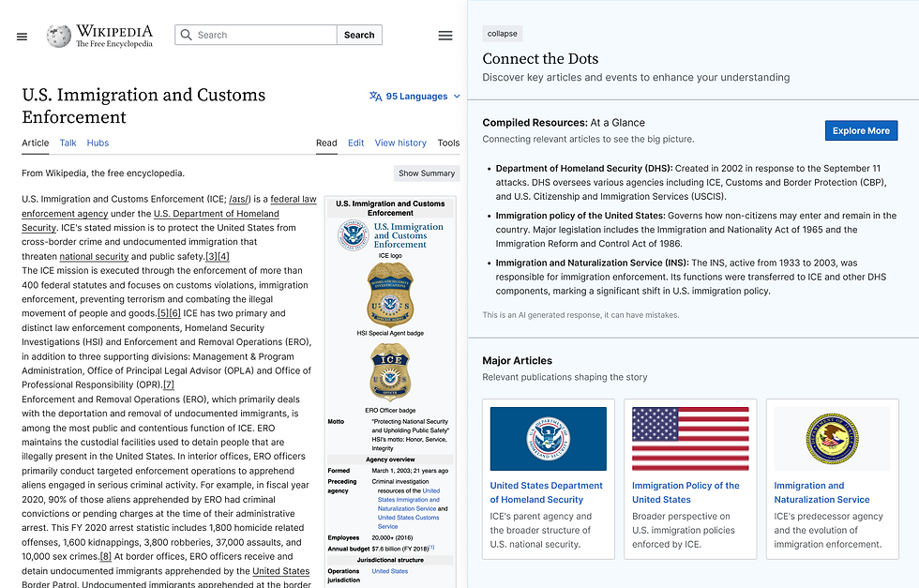Click the HSI Special Agent badge image

tap(390, 294)
